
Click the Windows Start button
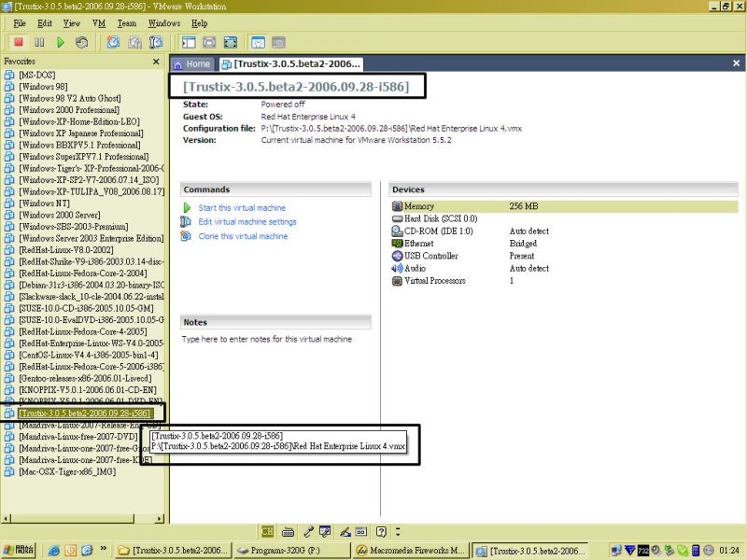(x=19, y=551)
